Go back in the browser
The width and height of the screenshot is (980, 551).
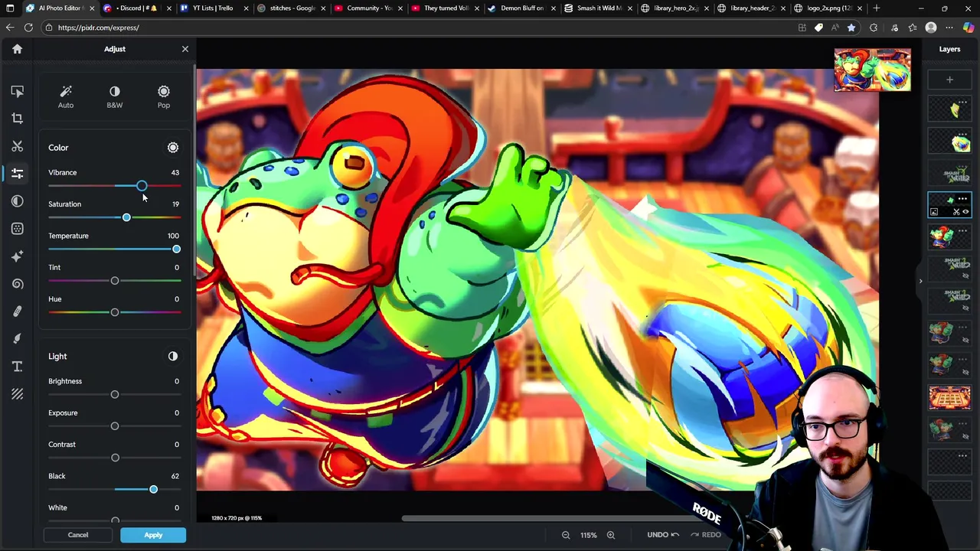[9, 28]
